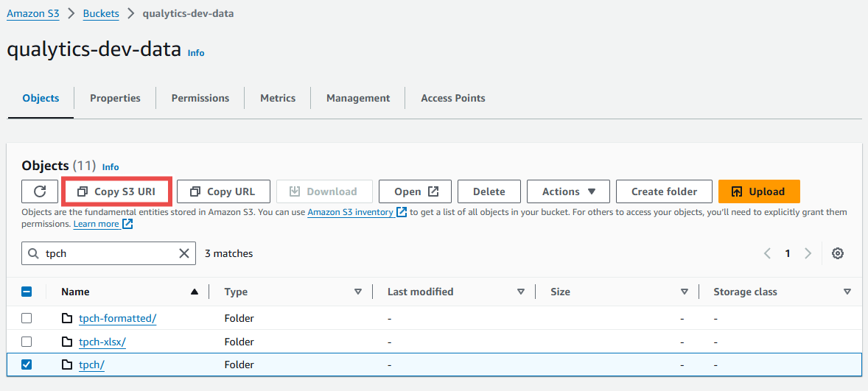Uncheck the tpch/ folder checkbox
The height and width of the screenshot is (391, 868).
pos(27,364)
